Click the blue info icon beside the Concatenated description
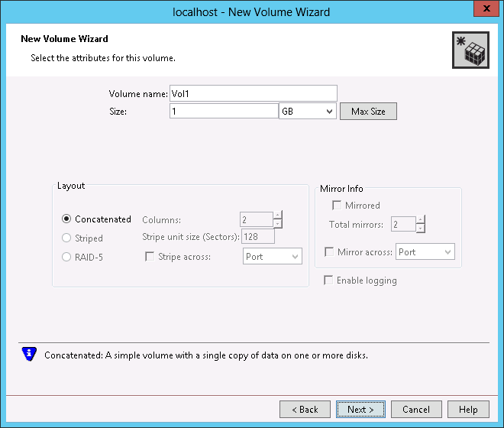The height and width of the screenshot is (428, 504). pyautogui.click(x=29, y=355)
